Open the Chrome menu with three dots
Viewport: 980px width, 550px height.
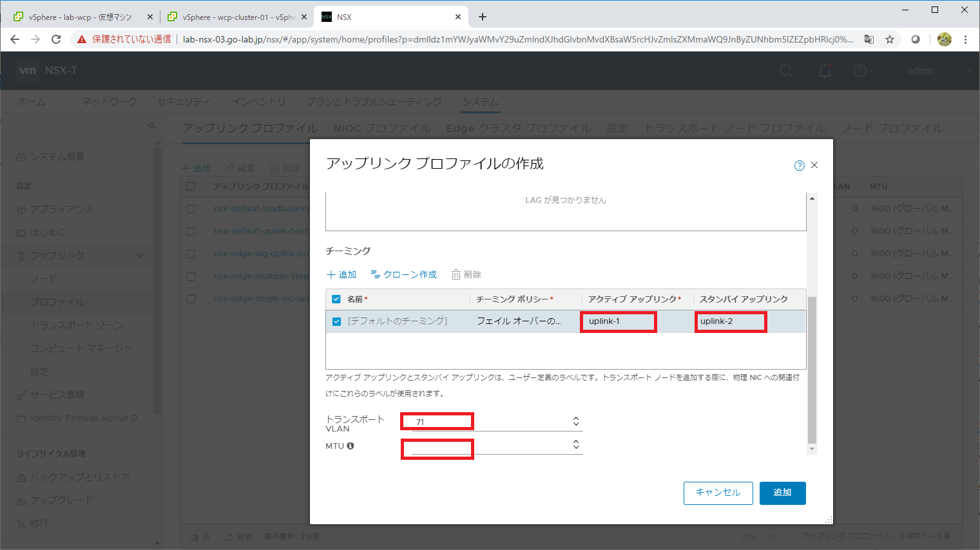click(965, 39)
